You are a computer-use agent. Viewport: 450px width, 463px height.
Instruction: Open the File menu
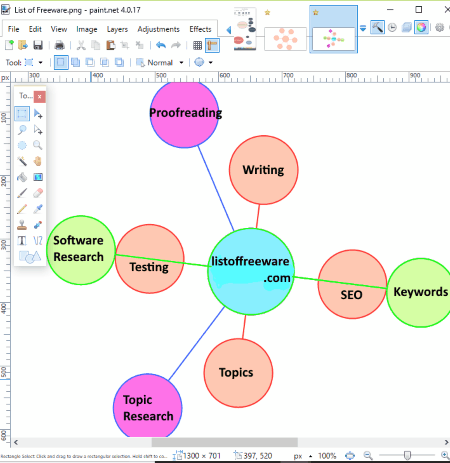click(x=13, y=29)
